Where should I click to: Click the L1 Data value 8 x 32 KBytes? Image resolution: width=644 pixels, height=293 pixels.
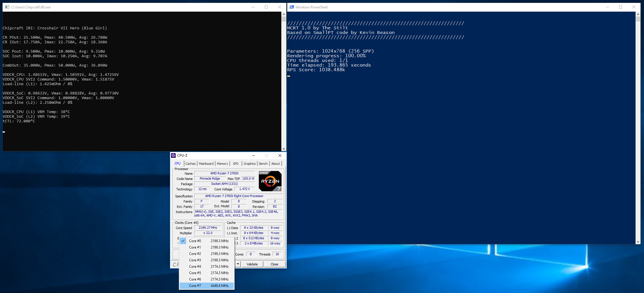(x=253, y=228)
